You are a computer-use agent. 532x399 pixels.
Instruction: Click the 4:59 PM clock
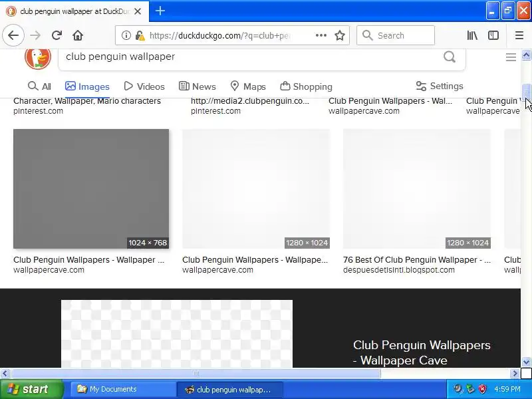coord(507,389)
